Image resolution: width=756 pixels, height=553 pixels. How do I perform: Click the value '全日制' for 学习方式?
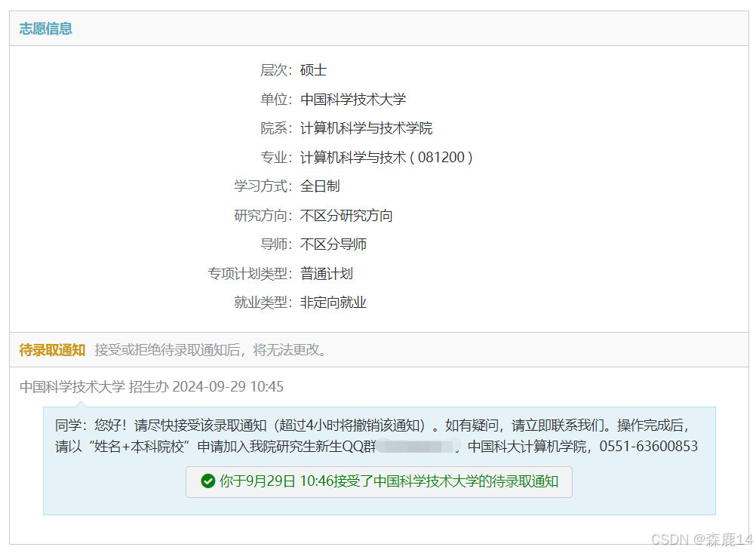[320, 186]
